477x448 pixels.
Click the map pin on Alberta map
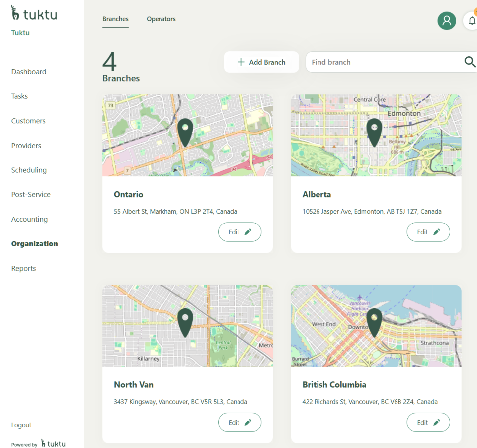click(374, 131)
